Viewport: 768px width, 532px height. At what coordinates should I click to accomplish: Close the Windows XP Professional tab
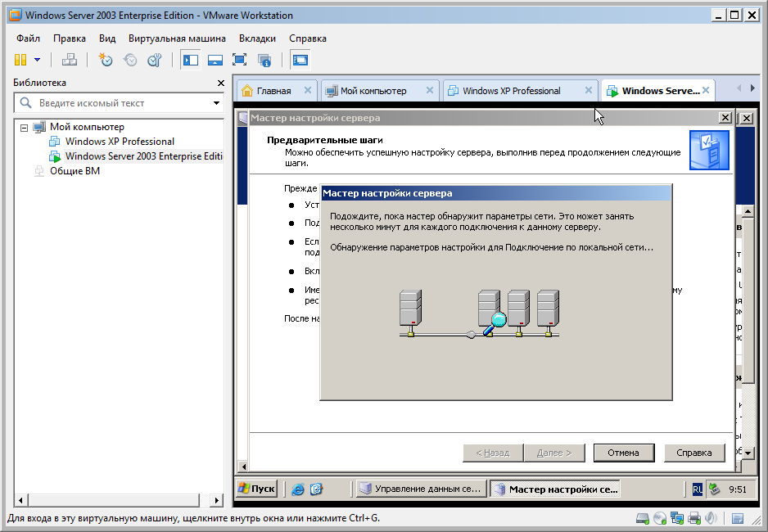click(x=588, y=91)
